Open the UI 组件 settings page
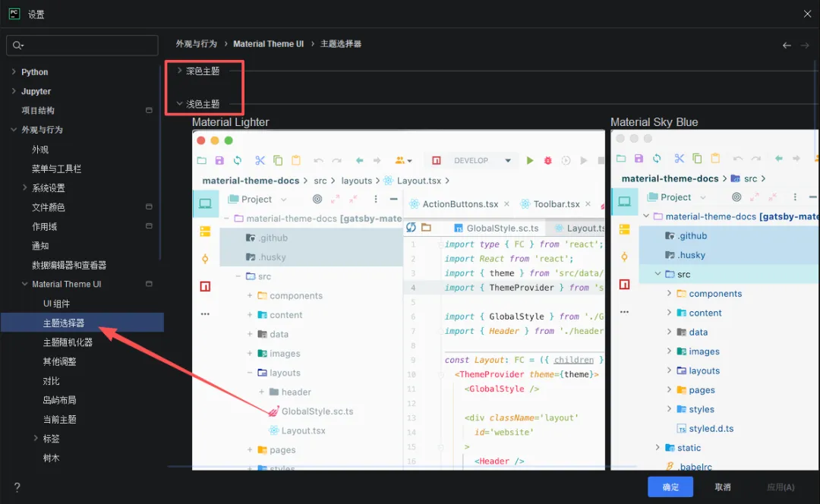820x504 pixels. click(56, 304)
